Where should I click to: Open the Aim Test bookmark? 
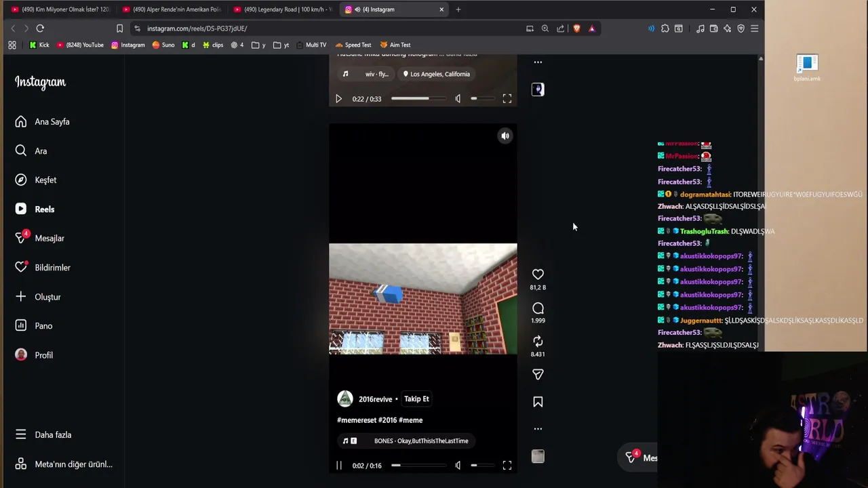[395, 45]
